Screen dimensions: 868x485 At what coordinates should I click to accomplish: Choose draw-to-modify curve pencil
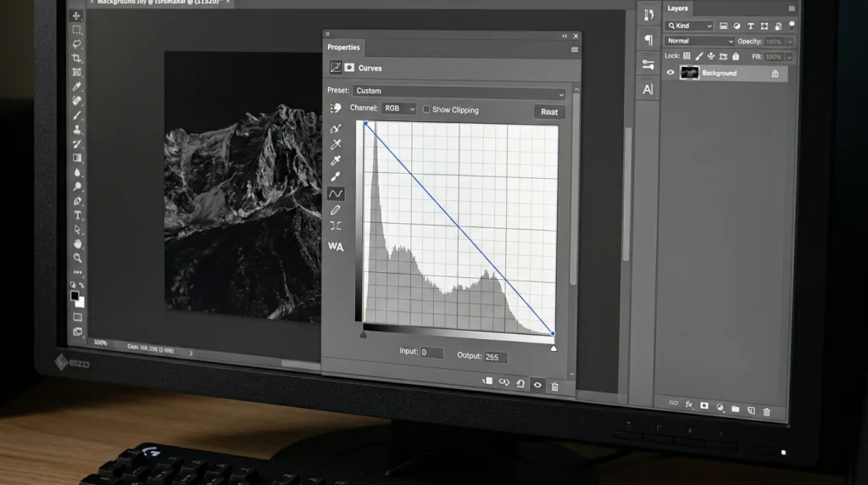(336, 210)
